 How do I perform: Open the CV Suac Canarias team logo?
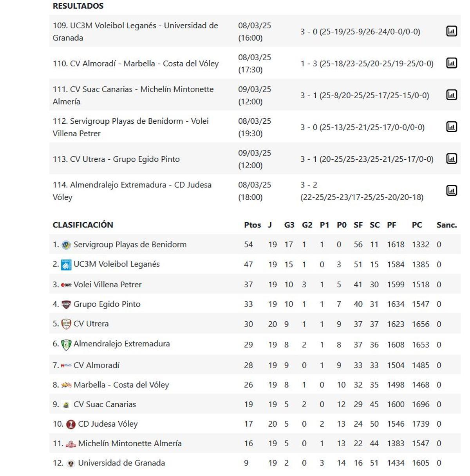pos(66,404)
